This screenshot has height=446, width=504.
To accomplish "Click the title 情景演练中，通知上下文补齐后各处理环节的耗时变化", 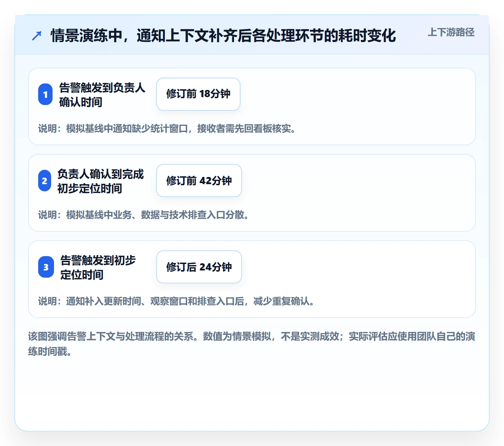I will pyautogui.click(x=223, y=36).
